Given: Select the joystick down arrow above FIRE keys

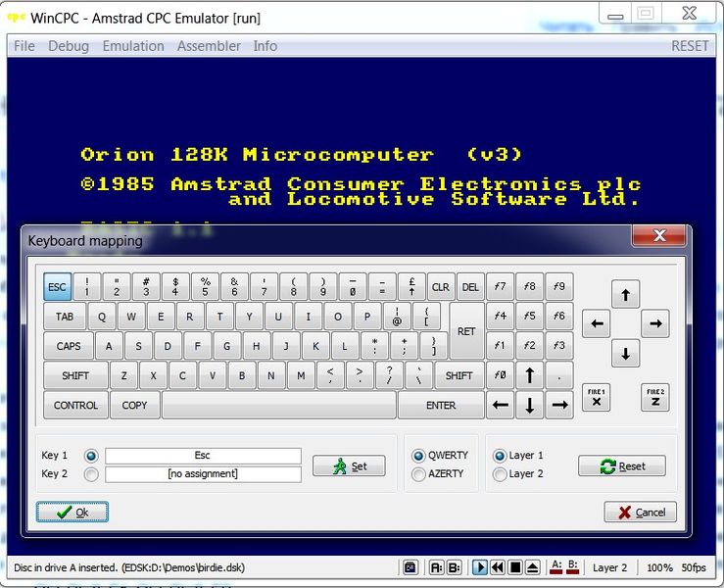Looking at the screenshot, I should click(x=626, y=354).
